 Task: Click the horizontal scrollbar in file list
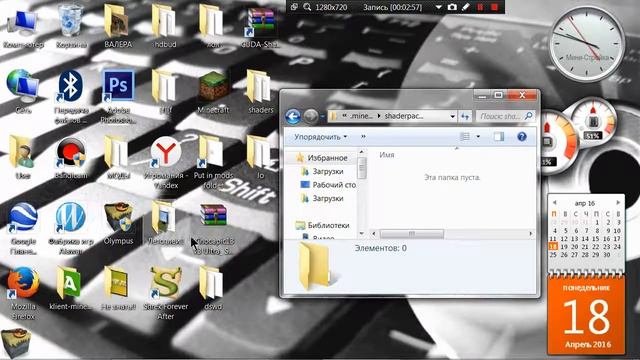tap(411, 233)
